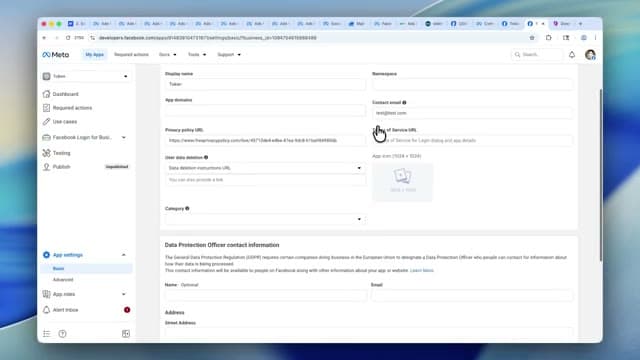
Task: Click the browser back arrow
Action: coord(44,38)
